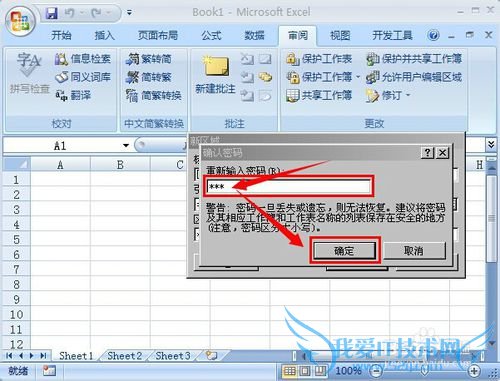Go to previous comment icon
Screen dimensions: 500x381
[x=247, y=77]
